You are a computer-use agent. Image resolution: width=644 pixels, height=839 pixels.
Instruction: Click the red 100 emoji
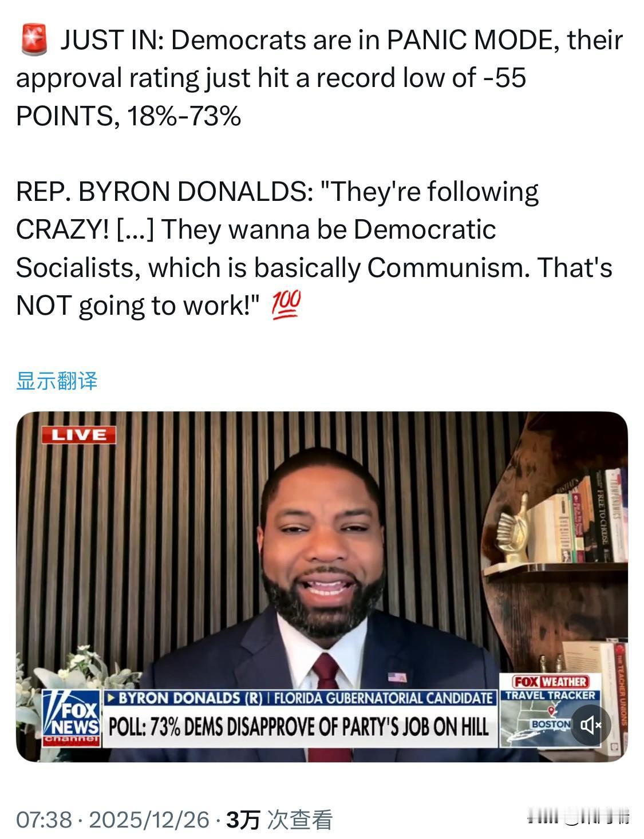coord(286,305)
